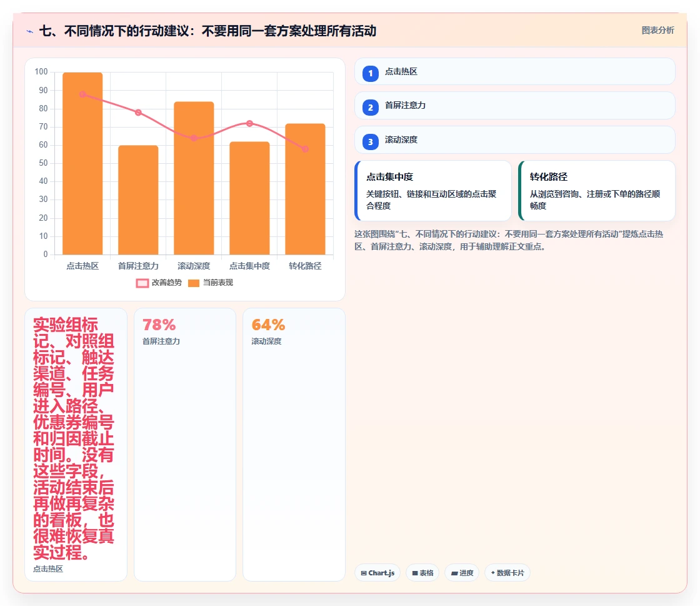Click the 点击热区 x-axis label
Image resolution: width=700 pixels, height=606 pixels.
(82, 266)
